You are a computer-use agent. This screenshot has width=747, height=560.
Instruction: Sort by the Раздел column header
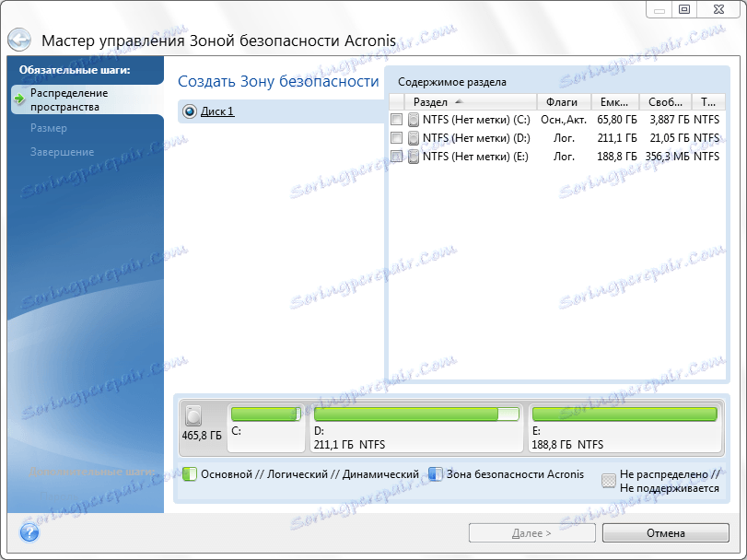pos(470,102)
